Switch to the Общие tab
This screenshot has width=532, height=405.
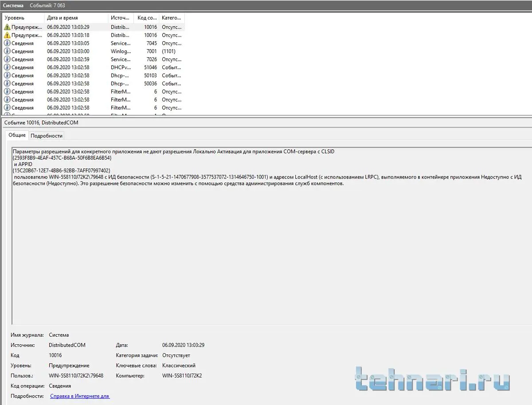point(17,135)
